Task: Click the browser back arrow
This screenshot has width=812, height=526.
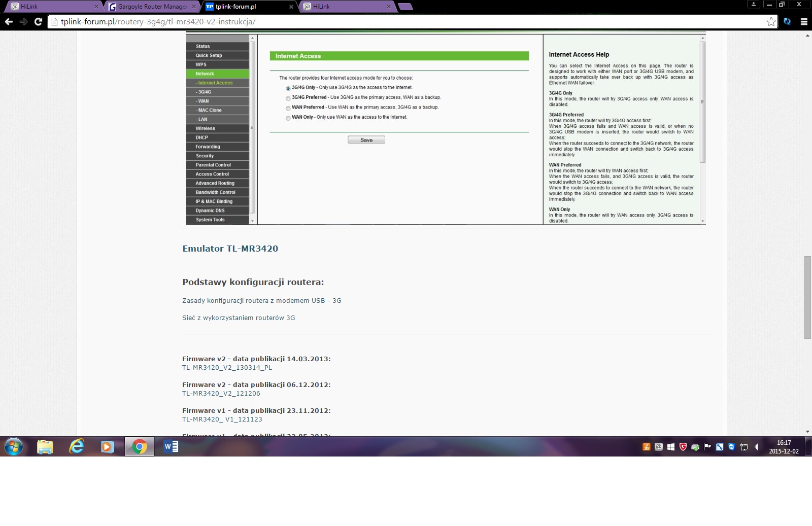Action: (9, 21)
